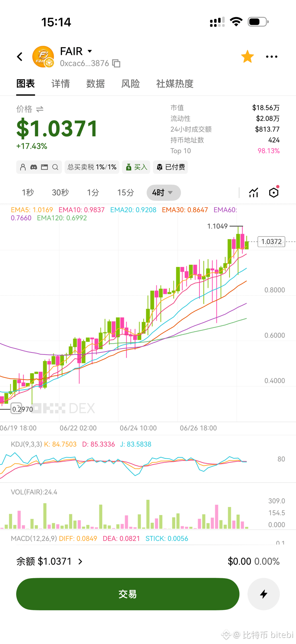
Task: Copy the contract address 0xcac6...3876
Action: (116, 63)
